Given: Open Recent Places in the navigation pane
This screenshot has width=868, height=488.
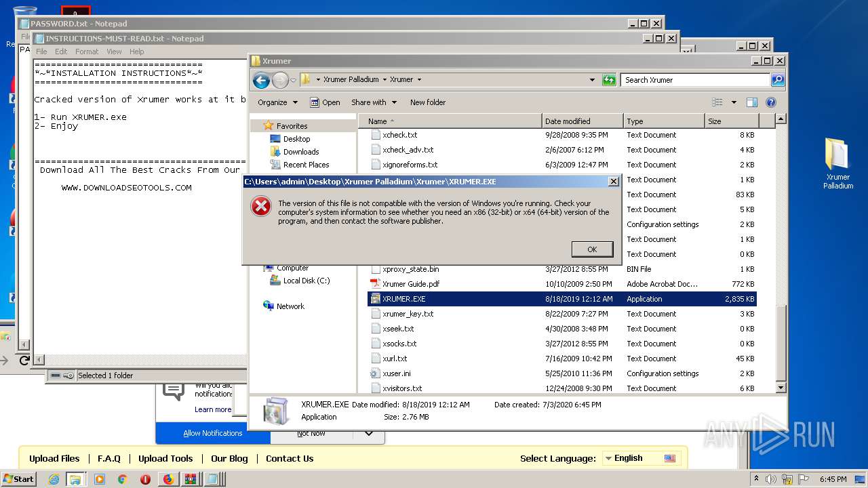Looking at the screenshot, I should click(306, 165).
